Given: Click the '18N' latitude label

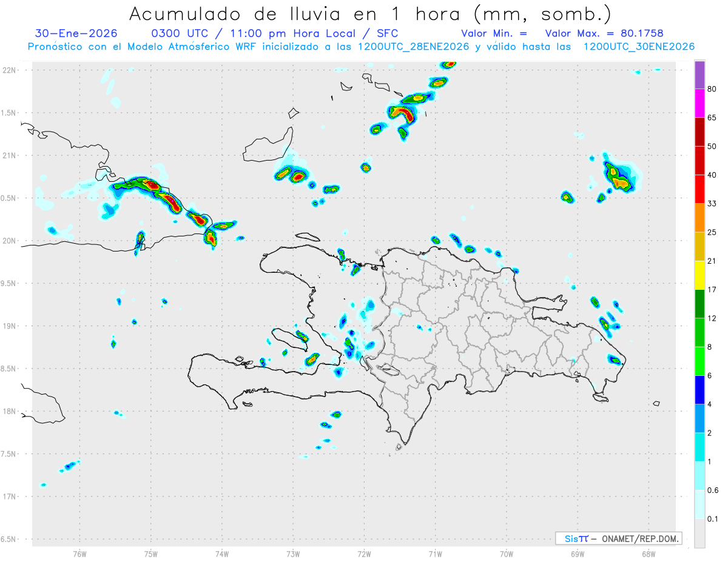Looking at the screenshot, I should (9, 411).
